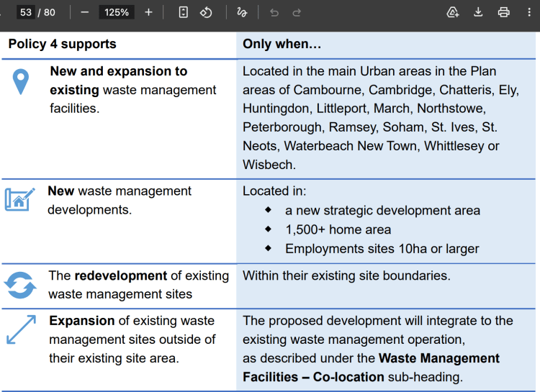Click the text 'Located in:'
Screen dimensions: 540x392
[274, 191]
